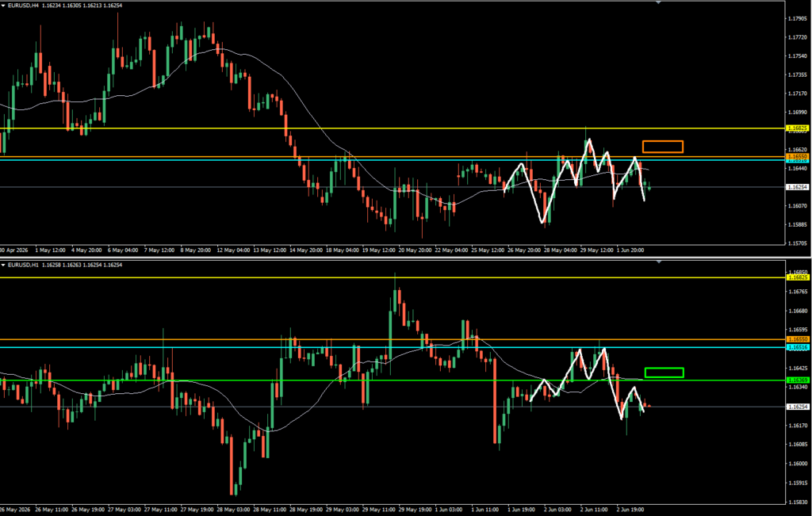Click the 1.15915 price scale label
The height and width of the screenshot is (516, 812).
click(x=798, y=484)
